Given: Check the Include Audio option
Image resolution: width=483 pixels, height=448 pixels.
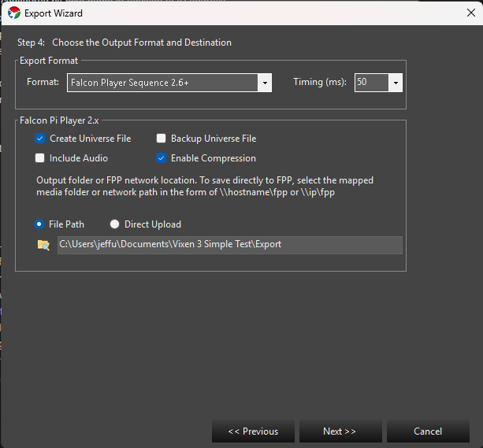Looking at the screenshot, I should [x=39, y=158].
